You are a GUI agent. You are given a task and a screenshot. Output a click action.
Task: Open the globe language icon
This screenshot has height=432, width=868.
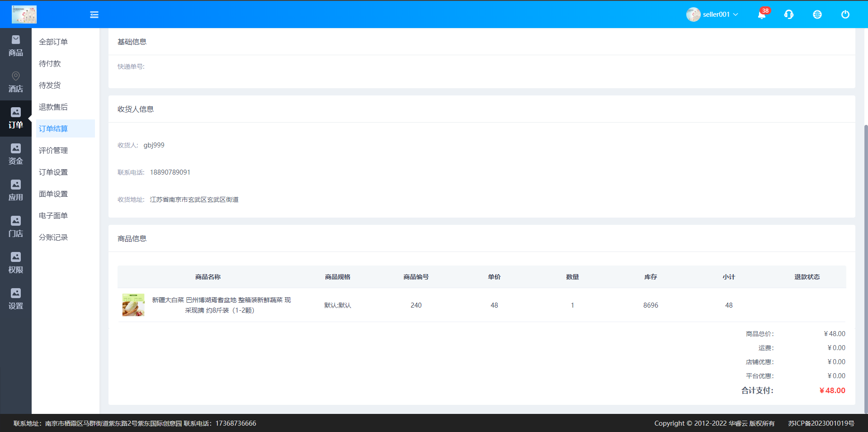click(817, 14)
